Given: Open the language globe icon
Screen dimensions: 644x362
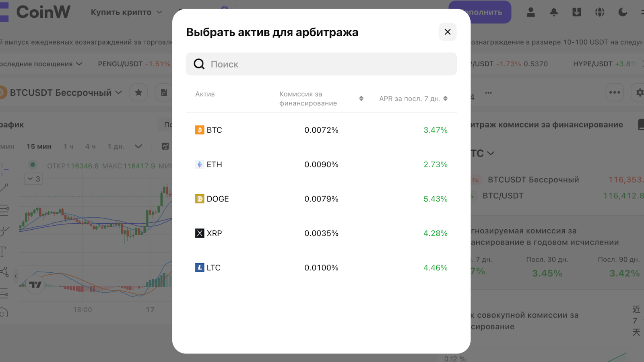Looking at the screenshot, I should click(x=600, y=12).
